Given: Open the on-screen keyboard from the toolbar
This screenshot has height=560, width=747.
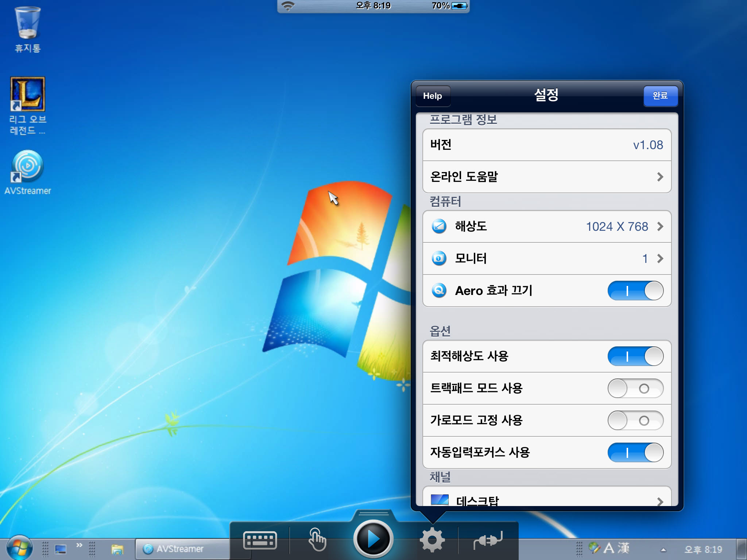Looking at the screenshot, I should (x=260, y=540).
